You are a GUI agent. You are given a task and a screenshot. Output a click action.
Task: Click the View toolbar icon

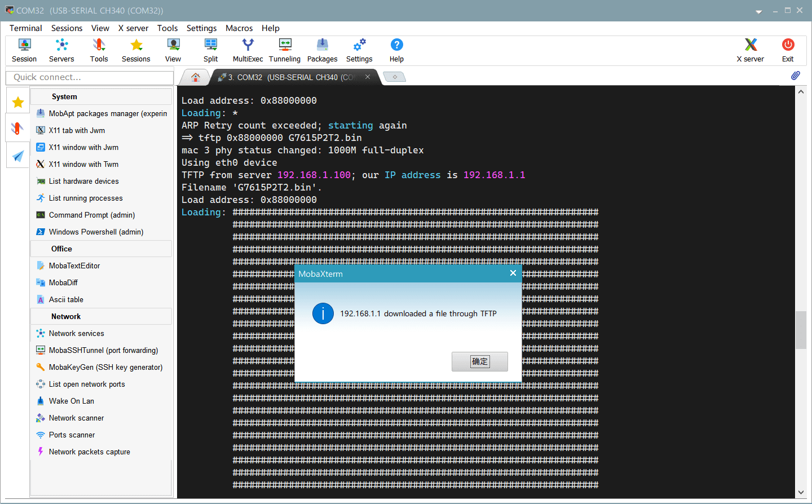[x=173, y=50]
